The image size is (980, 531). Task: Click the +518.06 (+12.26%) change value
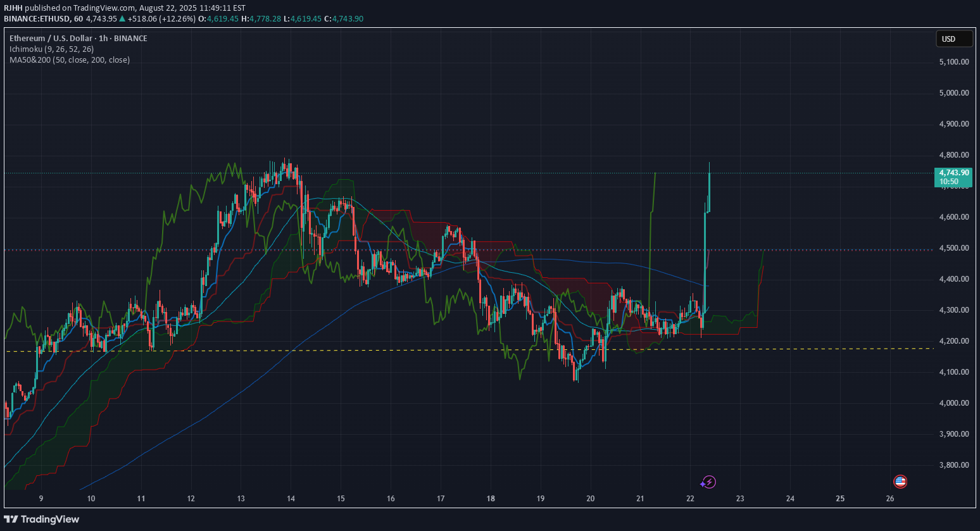tap(161, 19)
